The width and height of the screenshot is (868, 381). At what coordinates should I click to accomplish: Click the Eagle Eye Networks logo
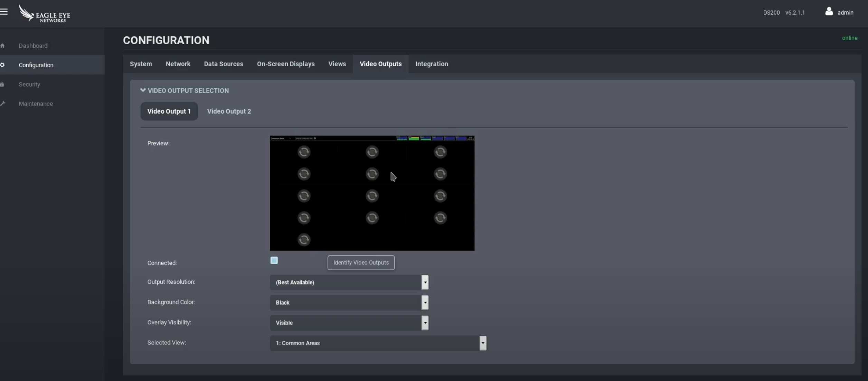45,14
